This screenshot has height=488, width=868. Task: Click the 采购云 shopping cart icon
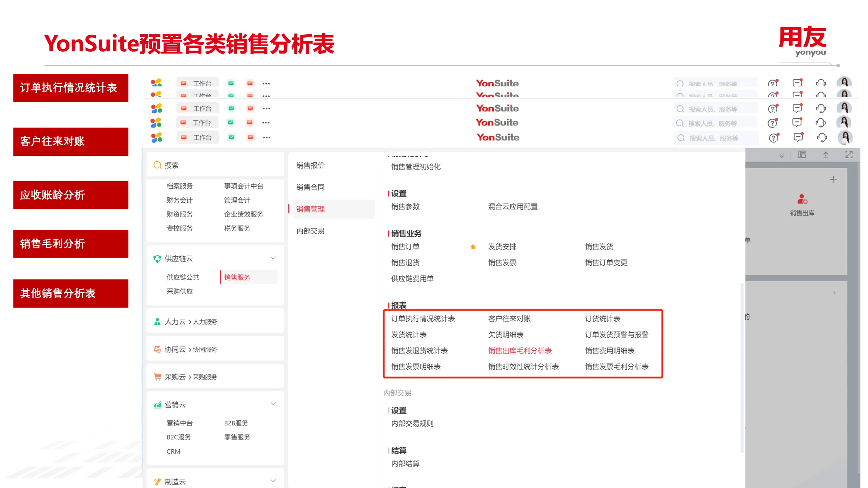coord(157,377)
